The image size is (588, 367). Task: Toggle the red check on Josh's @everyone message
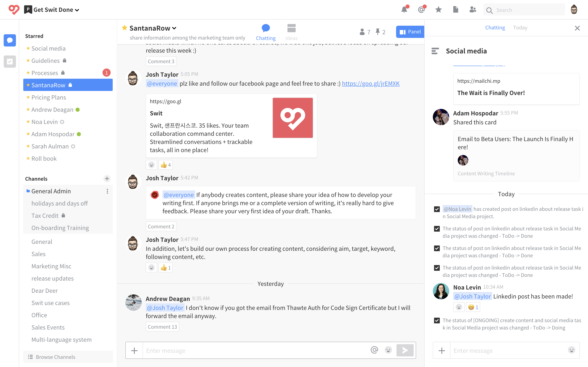tap(155, 195)
